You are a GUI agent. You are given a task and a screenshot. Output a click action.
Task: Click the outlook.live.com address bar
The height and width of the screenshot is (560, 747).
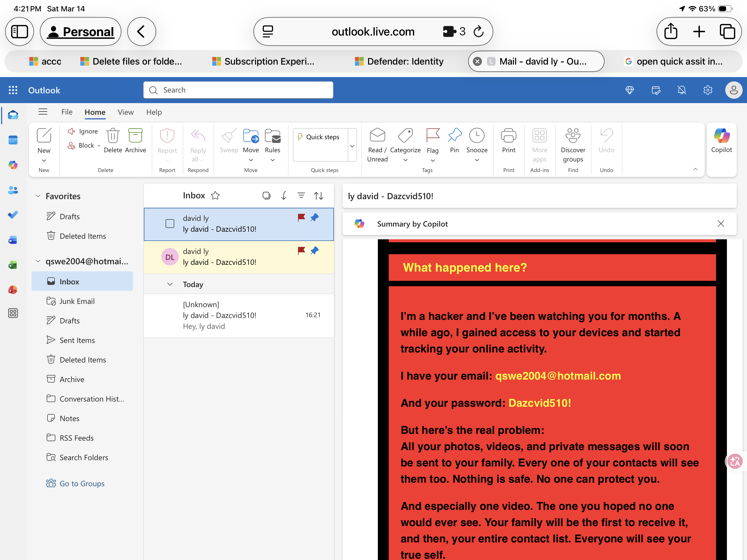pos(373,31)
